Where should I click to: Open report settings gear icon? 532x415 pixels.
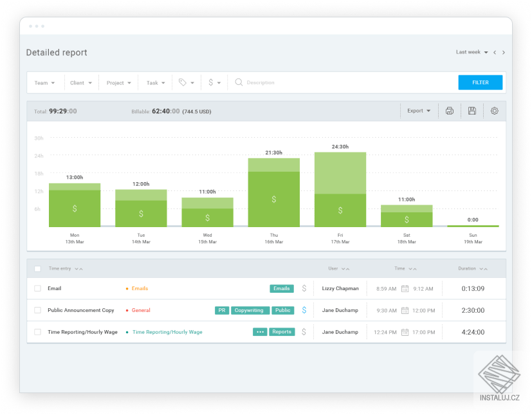click(x=494, y=111)
